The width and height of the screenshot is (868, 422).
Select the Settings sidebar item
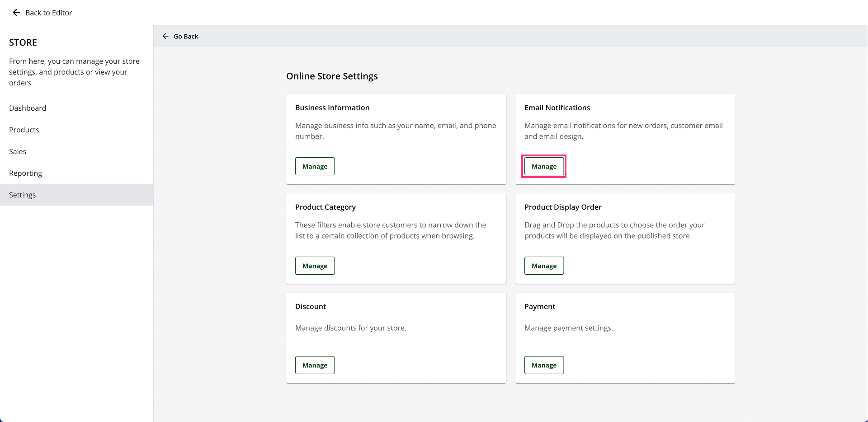23,195
